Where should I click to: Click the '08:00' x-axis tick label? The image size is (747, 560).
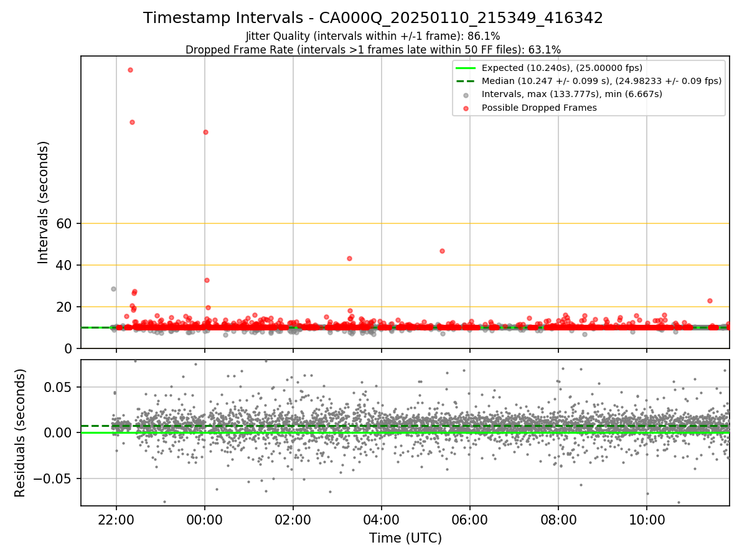(558, 518)
